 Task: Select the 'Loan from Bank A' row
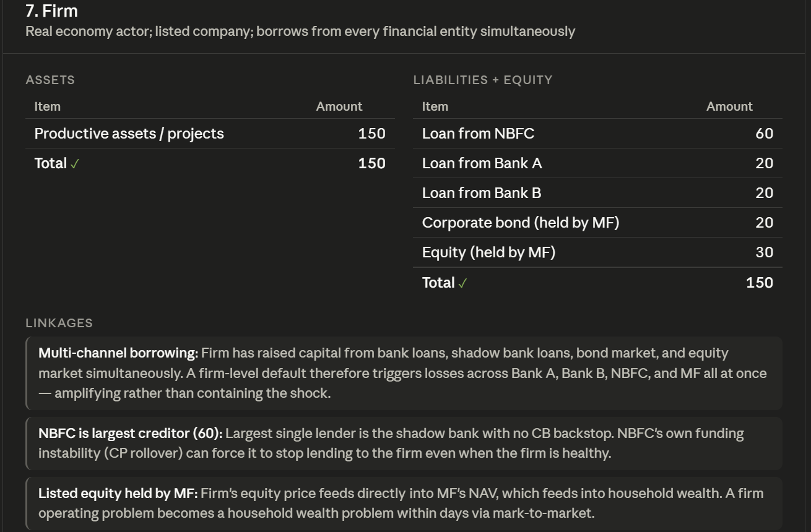597,163
